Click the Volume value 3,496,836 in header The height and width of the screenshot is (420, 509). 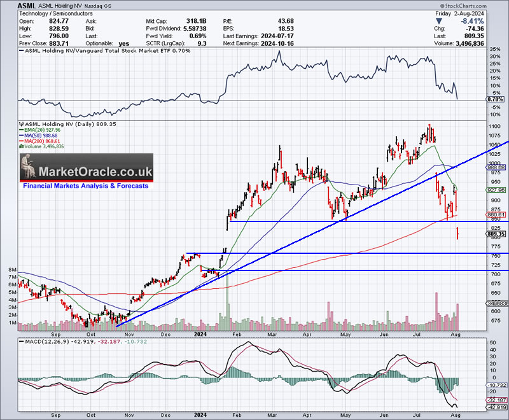coord(469,43)
